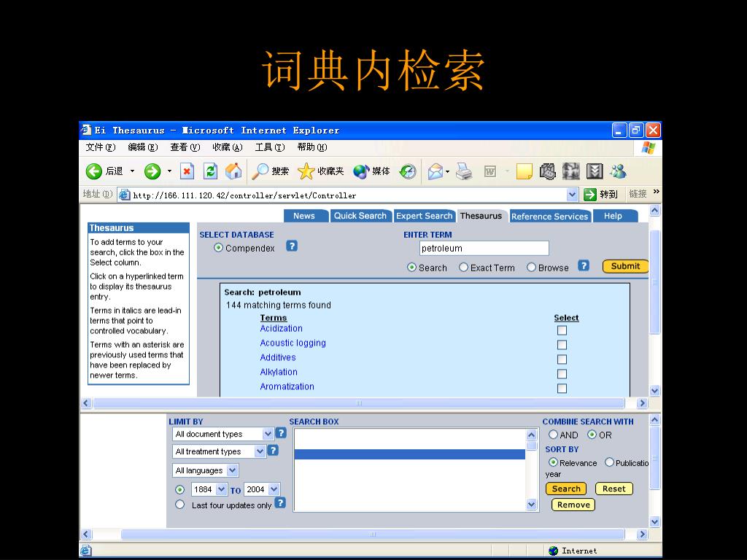Check the Aromatization select box
The image size is (747, 560).
[x=562, y=388]
